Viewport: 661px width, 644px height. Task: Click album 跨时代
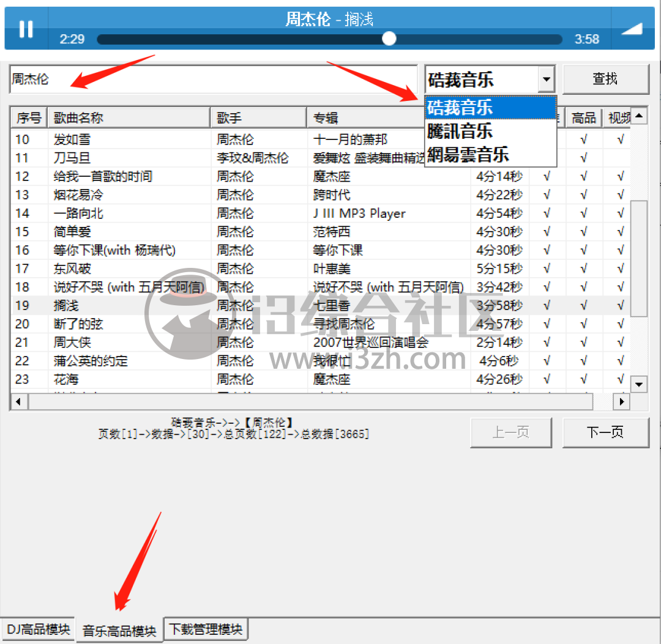coord(332,194)
